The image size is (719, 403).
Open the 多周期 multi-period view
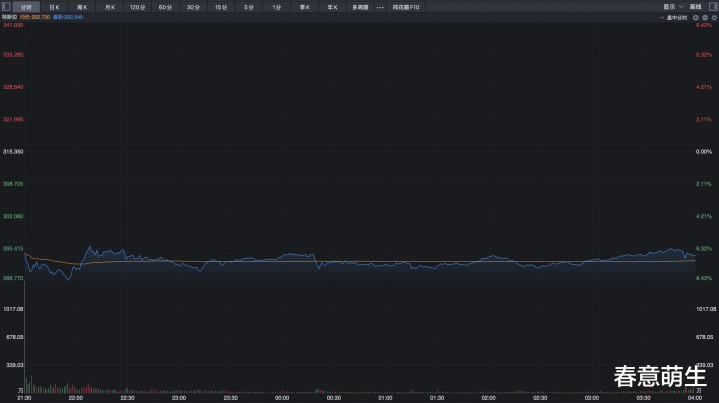(x=360, y=7)
